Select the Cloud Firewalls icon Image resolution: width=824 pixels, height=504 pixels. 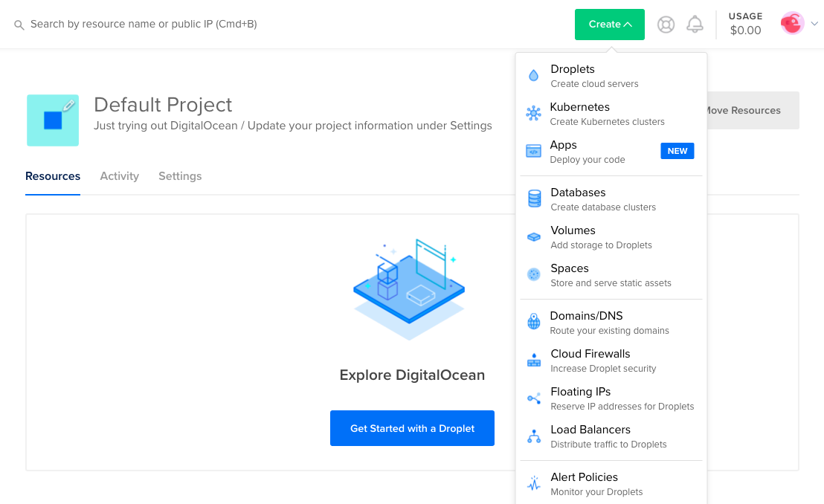point(533,359)
